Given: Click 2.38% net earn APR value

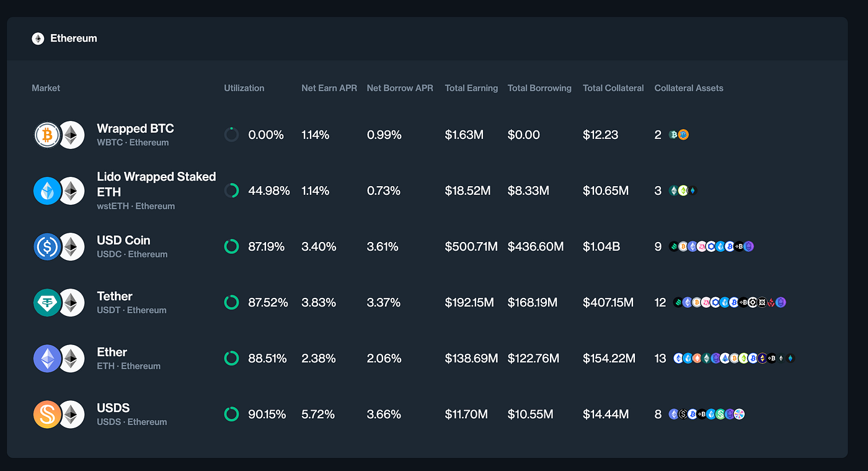Looking at the screenshot, I should (x=319, y=358).
